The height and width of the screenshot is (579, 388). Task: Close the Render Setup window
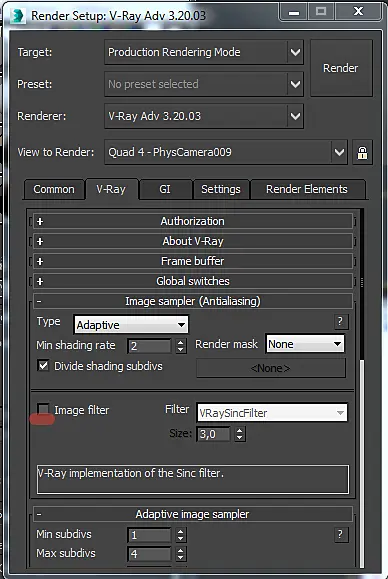(358, 12)
